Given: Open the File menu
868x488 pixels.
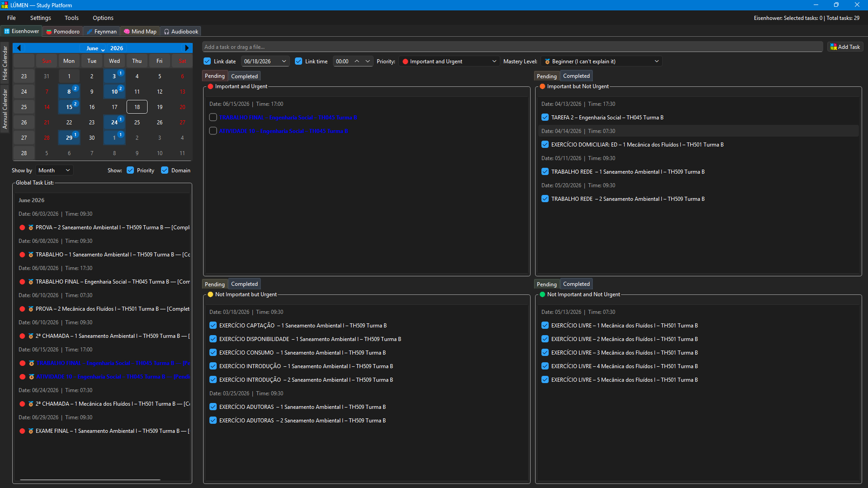Looking at the screenshot, I should point(11,18).
